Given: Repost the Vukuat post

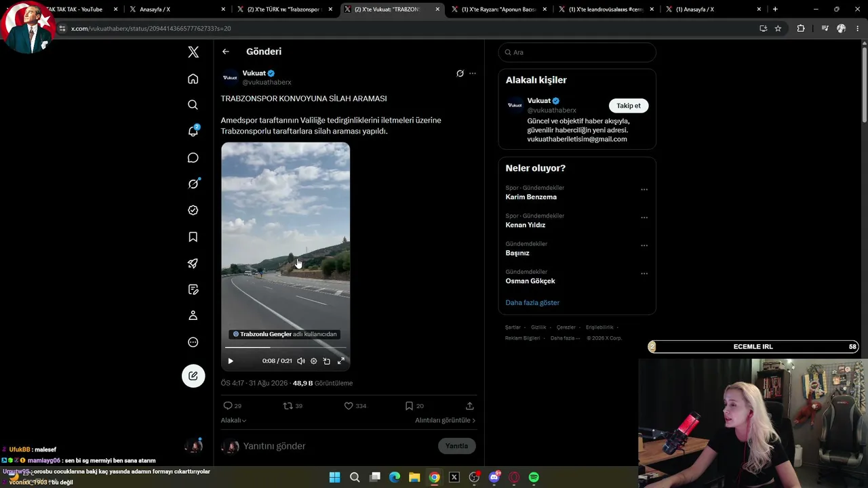Looking at the screenshot, I should coord(288,406).
